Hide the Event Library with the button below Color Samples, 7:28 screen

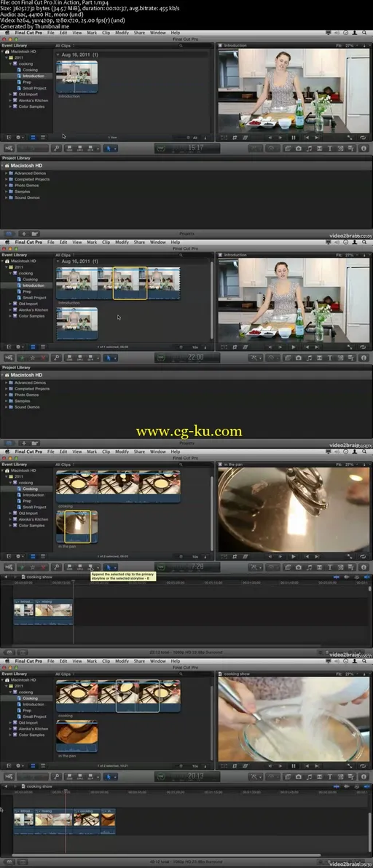click(x=8, y=556)
